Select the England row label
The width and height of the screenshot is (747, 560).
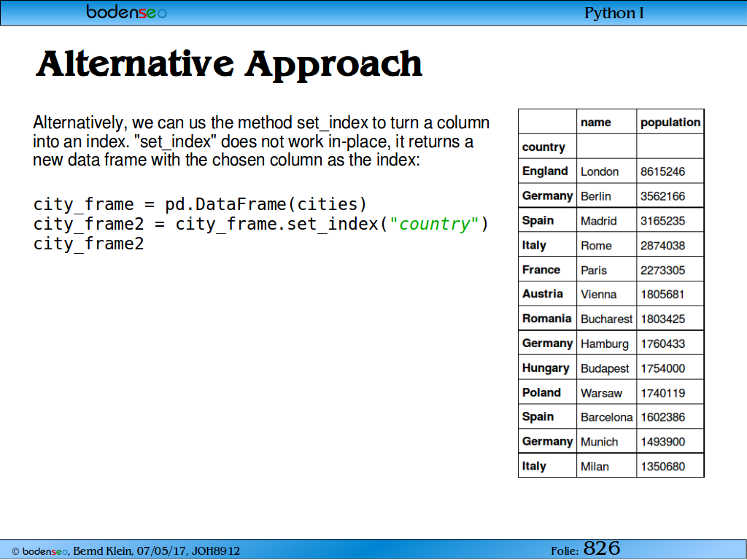(545, 171)
